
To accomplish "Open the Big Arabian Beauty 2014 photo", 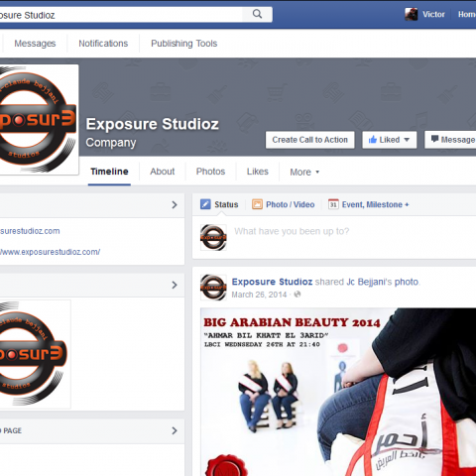I will click(x=338, y=392).
